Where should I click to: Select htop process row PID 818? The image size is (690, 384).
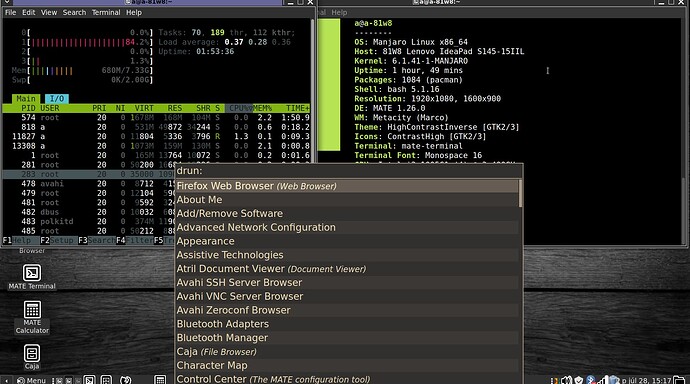[156, 127]
